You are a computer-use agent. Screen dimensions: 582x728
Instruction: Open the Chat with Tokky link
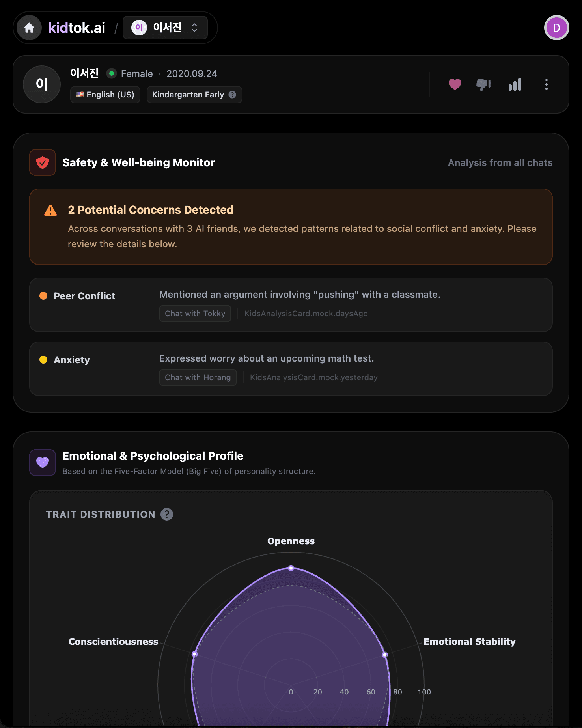195,314
